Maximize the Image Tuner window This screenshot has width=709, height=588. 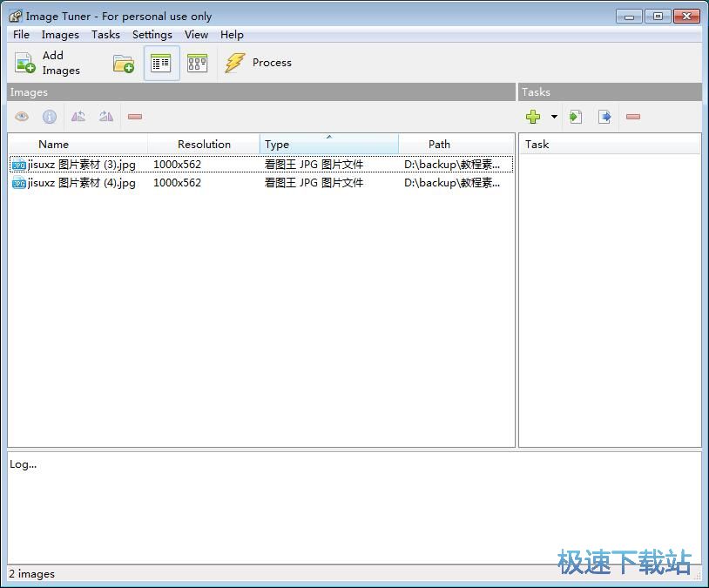(x=658, y=17)
